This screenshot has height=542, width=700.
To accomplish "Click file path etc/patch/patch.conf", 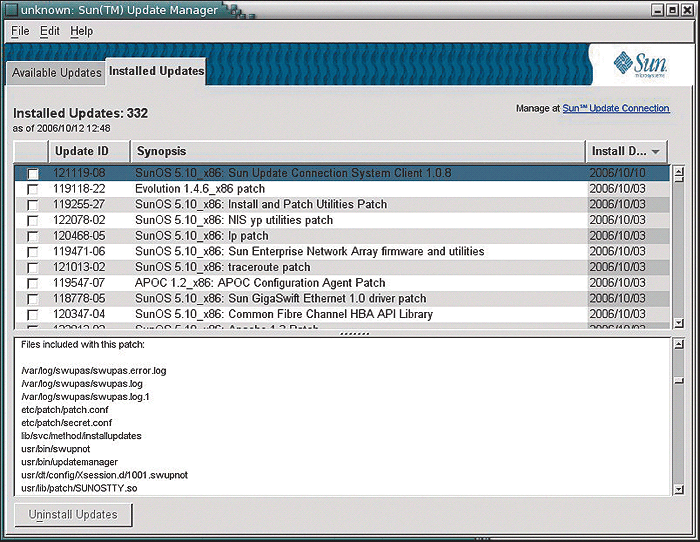I will tap(65, 409).
